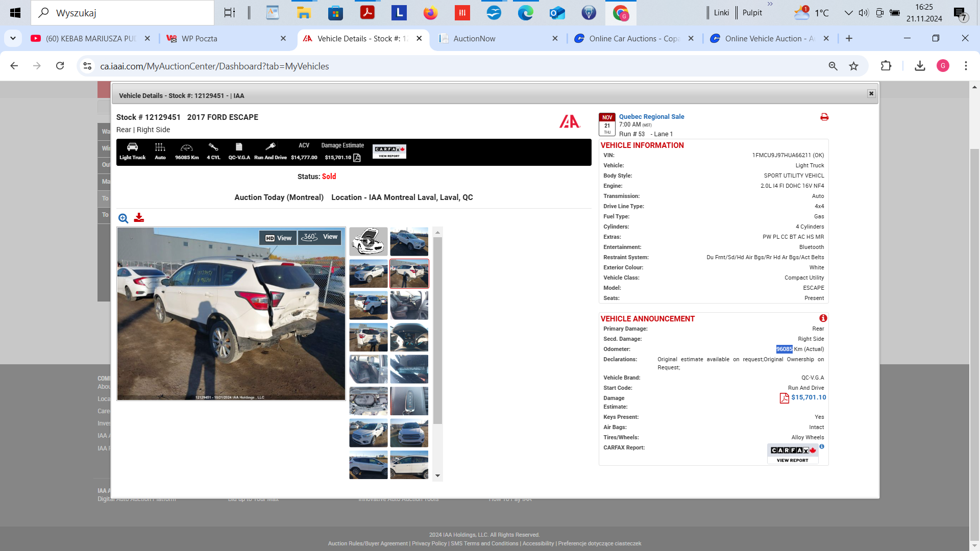Open File Explorer from taskbar

(x=304, y=13)
